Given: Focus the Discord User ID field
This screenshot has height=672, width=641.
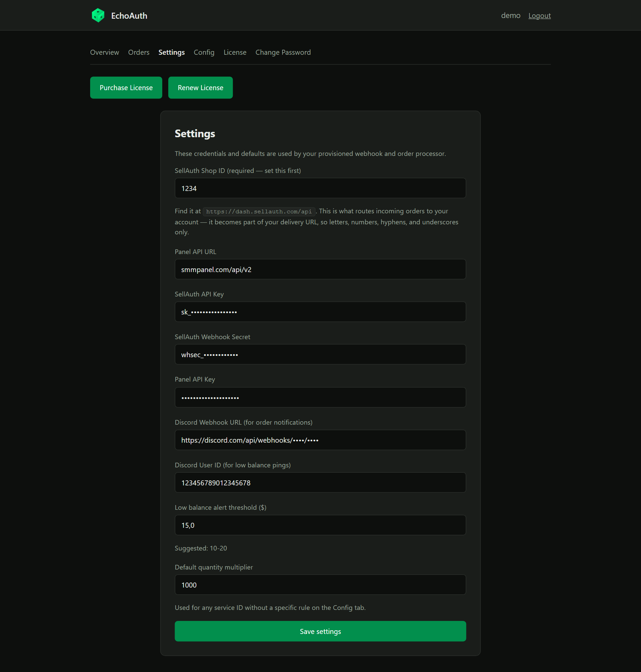Looking at the screenshot, I should pos(320,482).
